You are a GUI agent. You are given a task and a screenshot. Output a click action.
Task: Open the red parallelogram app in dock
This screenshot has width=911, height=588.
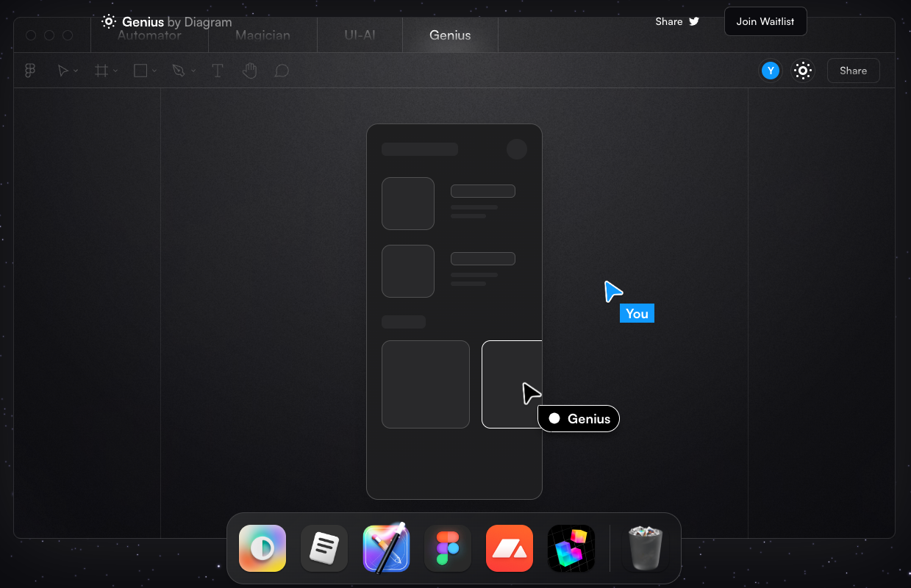click(x=510, y=548)
